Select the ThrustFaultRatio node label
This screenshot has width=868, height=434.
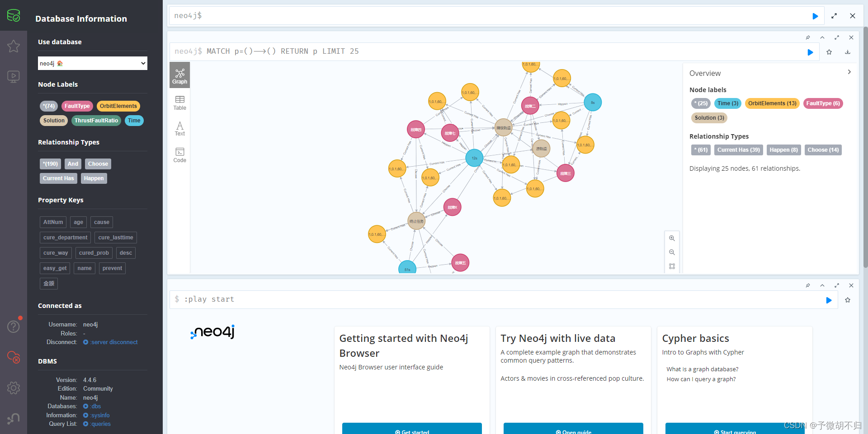96,121
